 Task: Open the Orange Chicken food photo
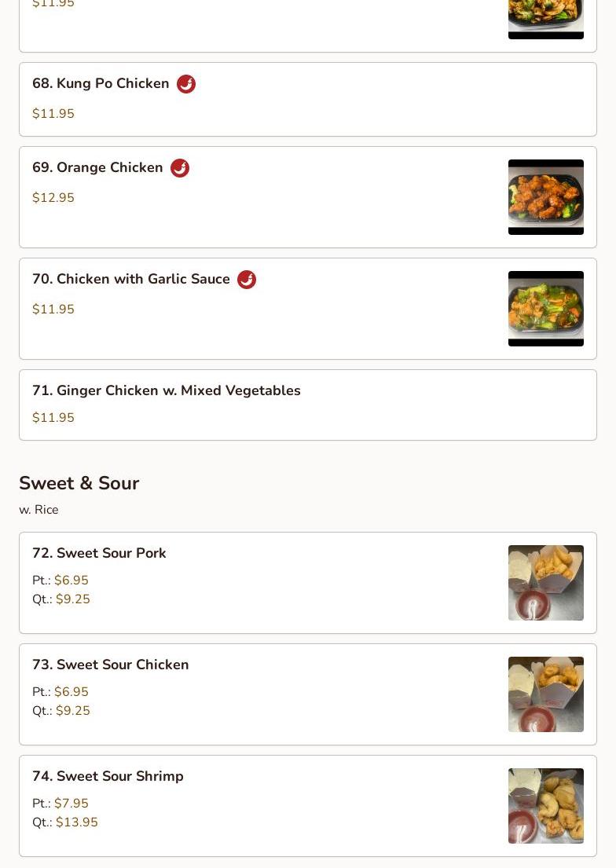pos(545,197)
